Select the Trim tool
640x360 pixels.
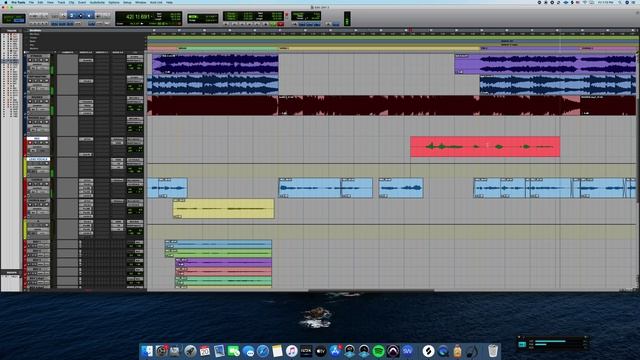(x=72, y=16)
